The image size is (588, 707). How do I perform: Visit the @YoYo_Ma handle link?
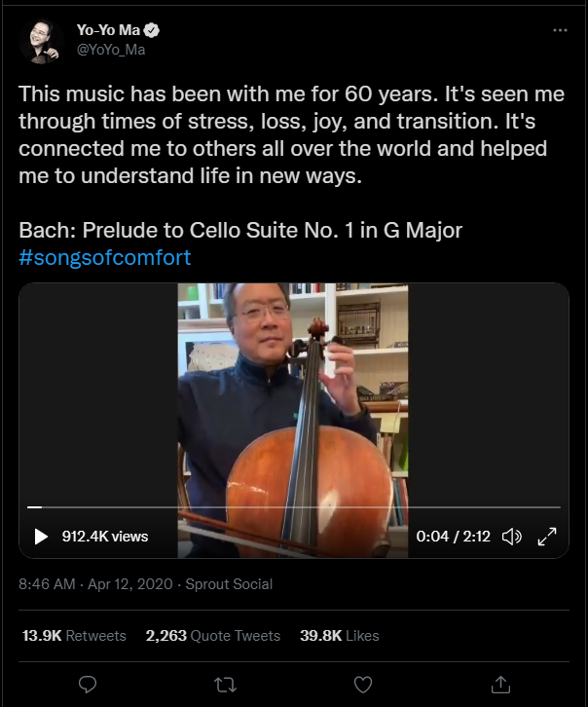tap(111, 50)
